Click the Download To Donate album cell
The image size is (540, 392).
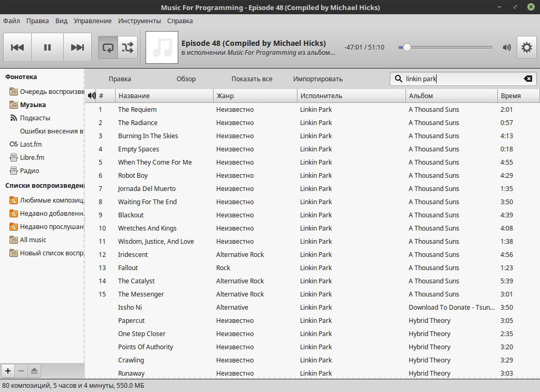point(451,307)
